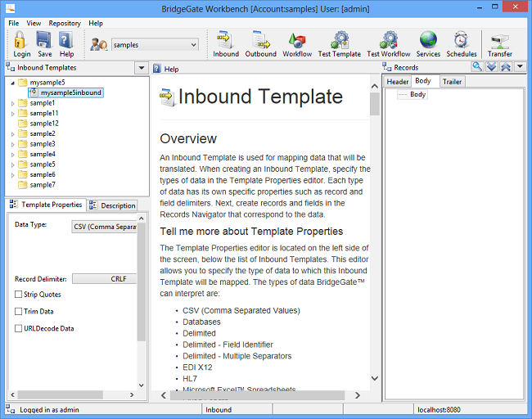532x419 pixels.
Task: Click the CRLF Record Delimiter button
Action: pos(105,278)
